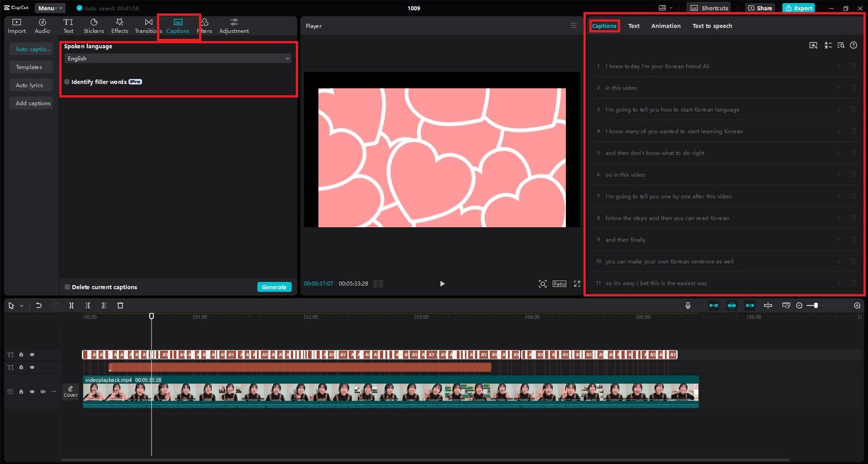Open the Ratio selector in Player

559,283
